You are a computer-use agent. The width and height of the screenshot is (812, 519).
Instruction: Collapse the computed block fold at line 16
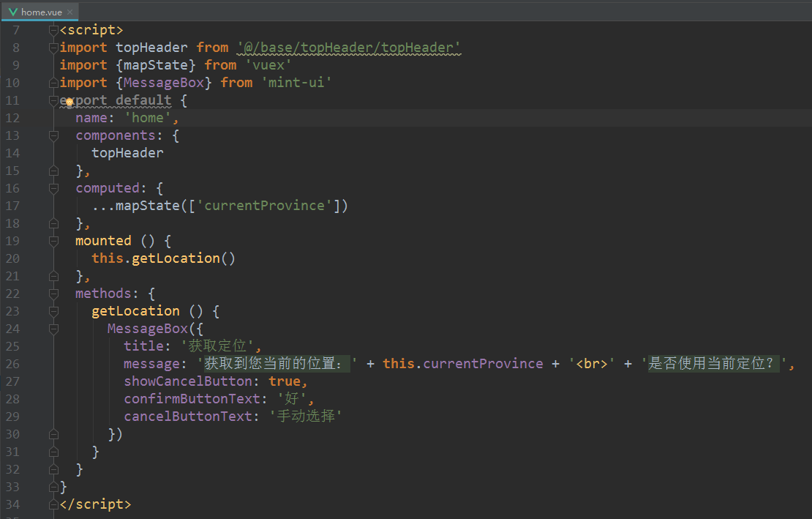click(x=53, y=189)
